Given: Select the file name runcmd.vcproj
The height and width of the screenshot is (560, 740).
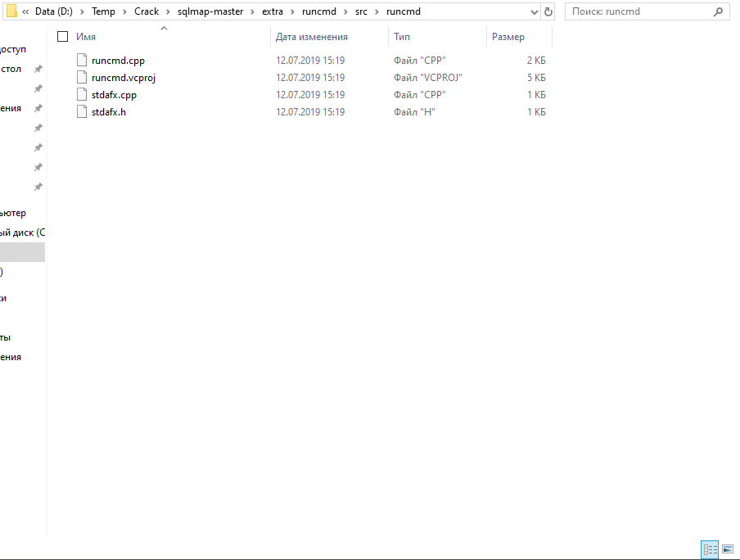Looking at the screenshot, I should coord(123,78).
